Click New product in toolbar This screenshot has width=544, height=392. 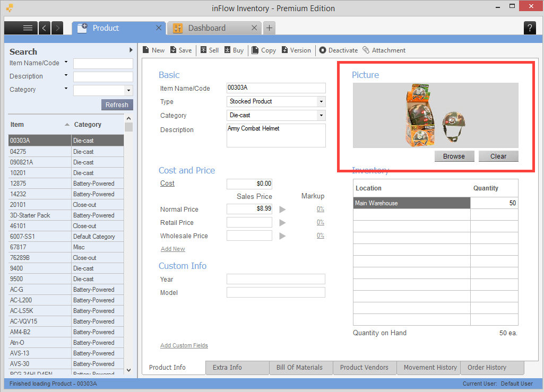tap(154, 50)
